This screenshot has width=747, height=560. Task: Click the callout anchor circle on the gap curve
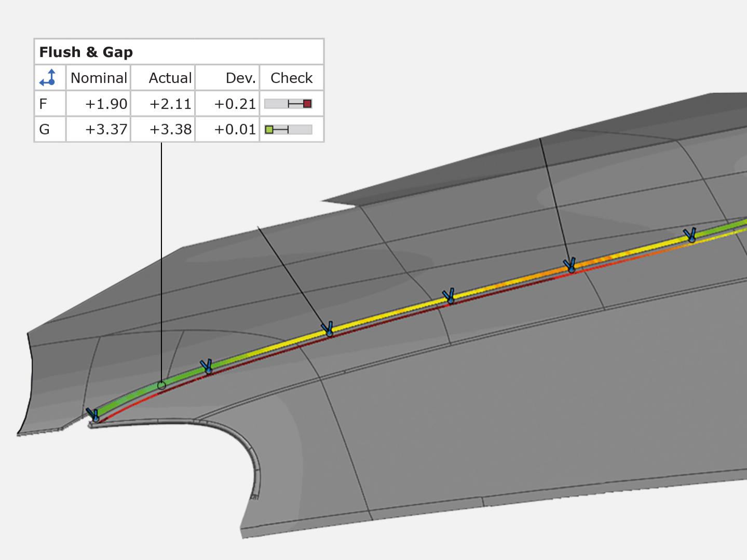click(x=161, y=385)
